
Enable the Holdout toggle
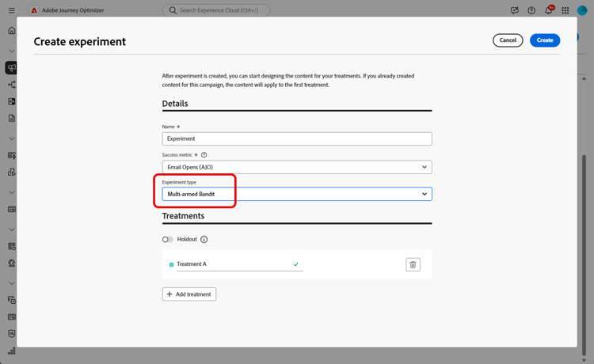[x=168, y=239]
